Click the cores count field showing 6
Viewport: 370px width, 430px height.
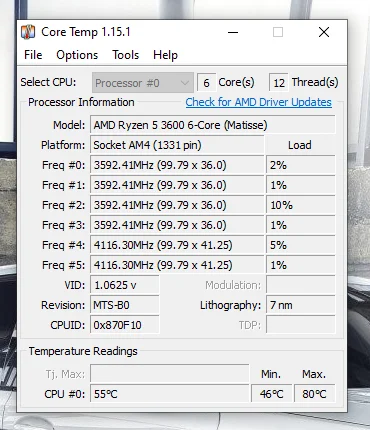[206, 83]
